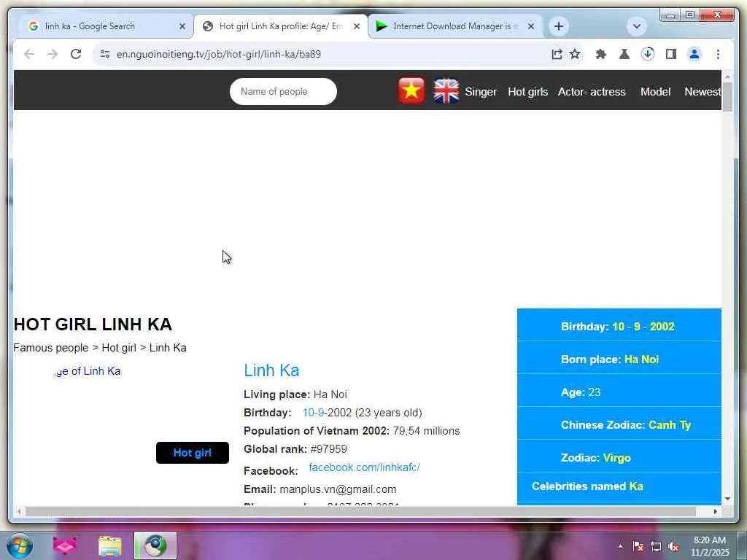Select email manplus.vn@gmail.com text

[338, 489]
